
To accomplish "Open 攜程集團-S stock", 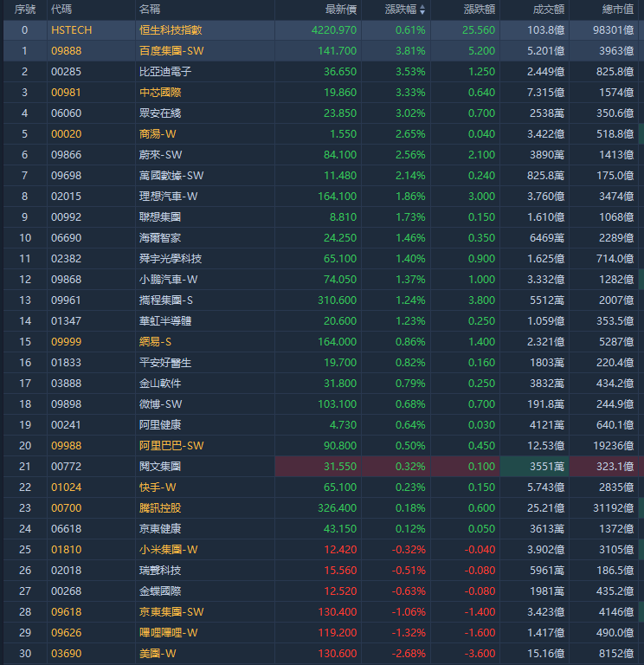I will (x=166, y=300).
